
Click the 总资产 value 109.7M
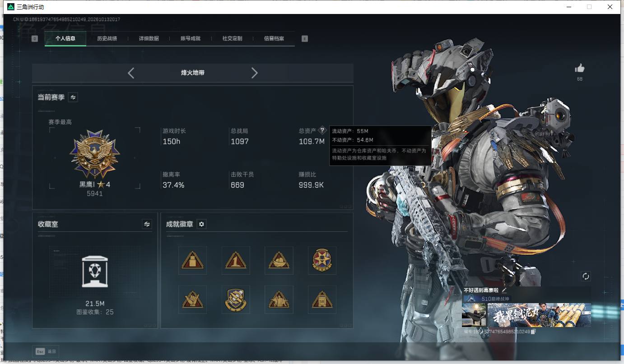pyautogui.click(x=312, y=141)
